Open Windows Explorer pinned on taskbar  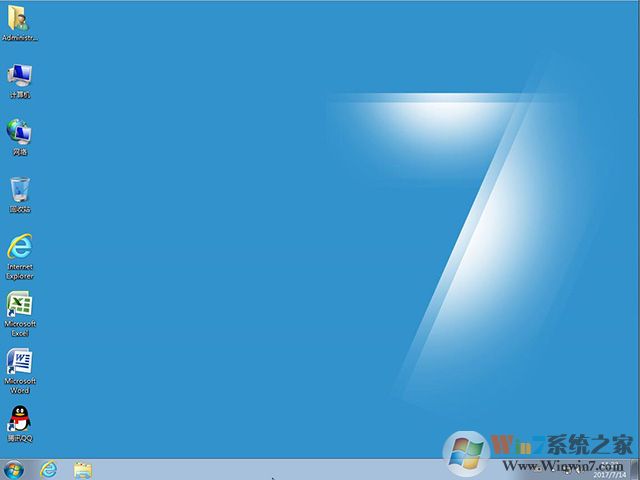[83, 469]
